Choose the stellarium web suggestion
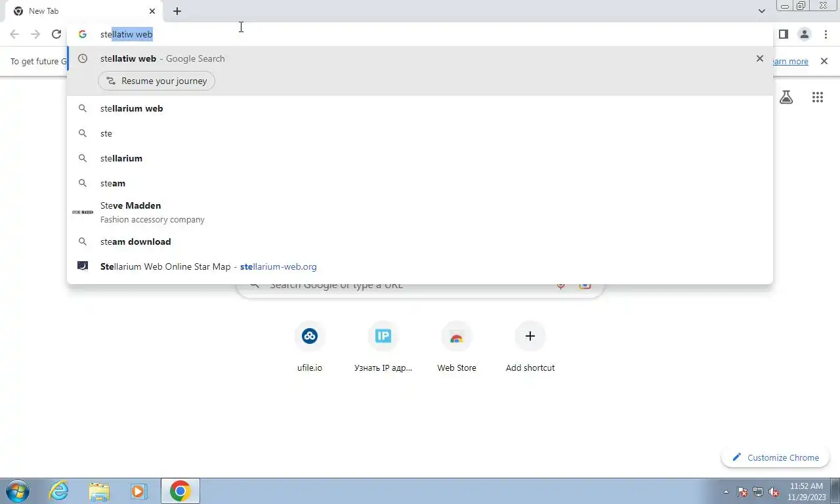 point(420,108)
